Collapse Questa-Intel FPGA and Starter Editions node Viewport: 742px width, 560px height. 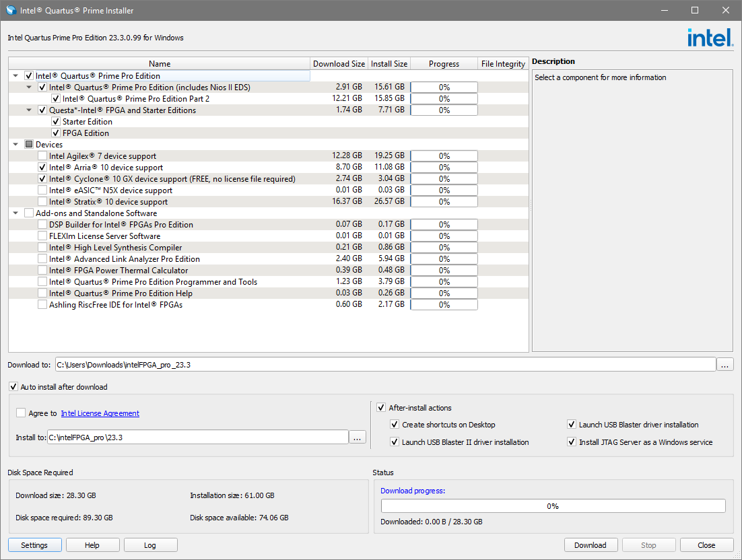pyautogui.click(x=29, y=110)
